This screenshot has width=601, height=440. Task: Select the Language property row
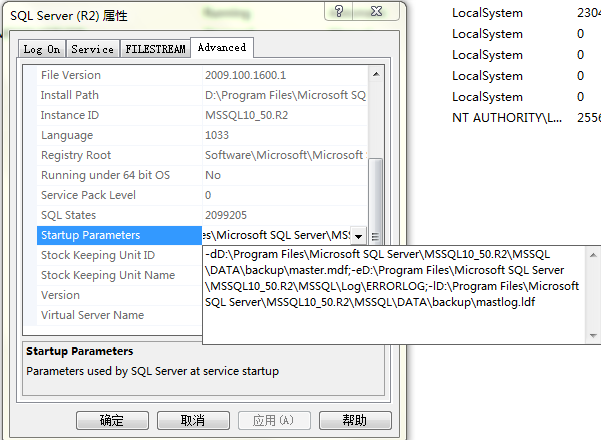(202, 135)
